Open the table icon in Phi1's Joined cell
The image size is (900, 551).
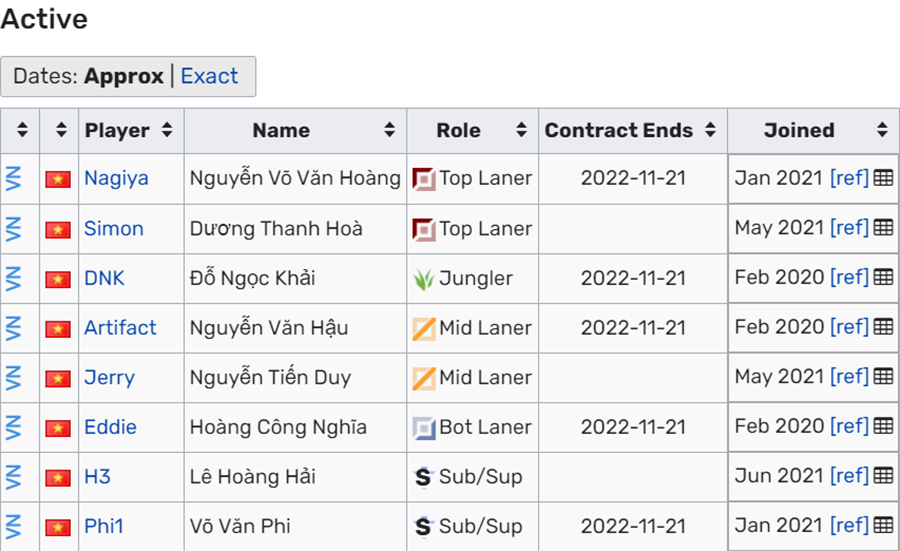(x=883, y=525)
